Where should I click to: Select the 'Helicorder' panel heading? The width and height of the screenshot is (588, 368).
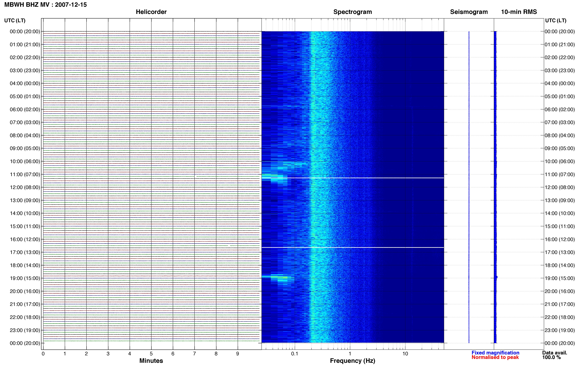151,12
